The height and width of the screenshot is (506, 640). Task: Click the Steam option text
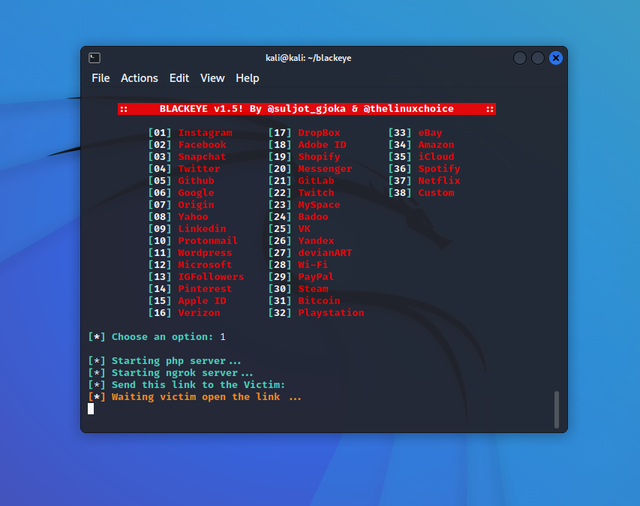point(313,289)
